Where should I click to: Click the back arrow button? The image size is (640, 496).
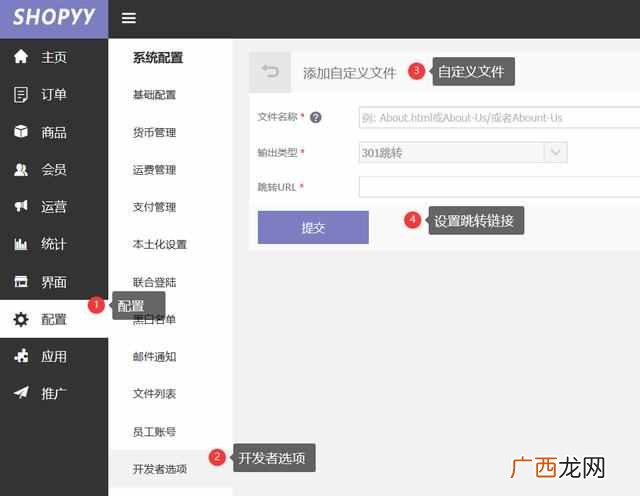click(x=270, y=72)
